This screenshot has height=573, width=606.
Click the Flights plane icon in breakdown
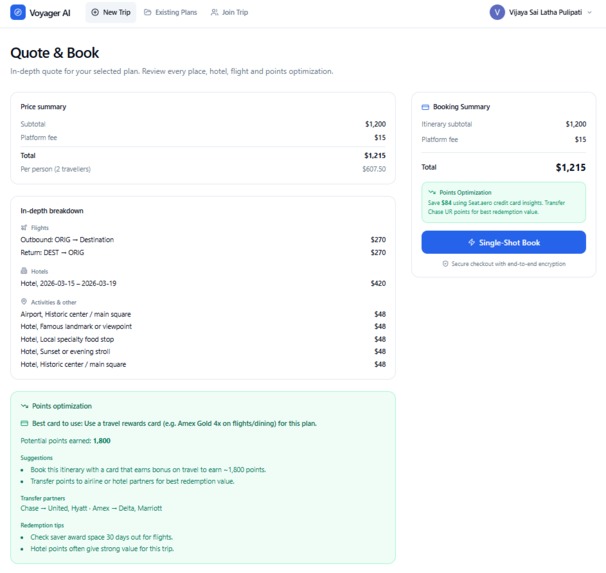[x=24, y=228]
